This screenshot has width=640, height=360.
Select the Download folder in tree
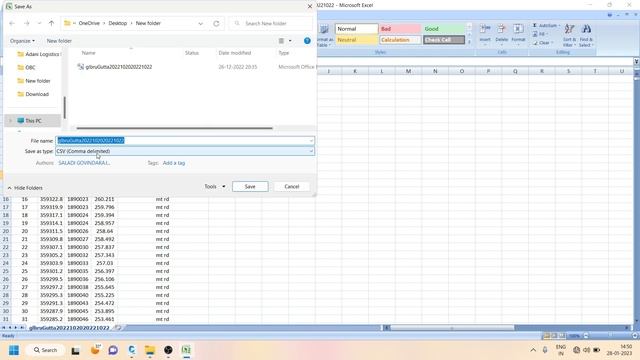coord(33,94)
